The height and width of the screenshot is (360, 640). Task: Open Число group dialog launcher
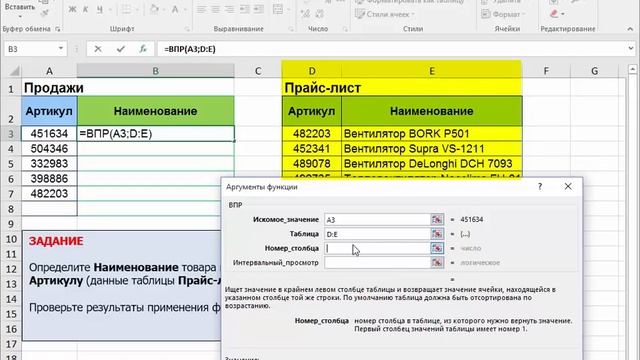pos(345,29)
